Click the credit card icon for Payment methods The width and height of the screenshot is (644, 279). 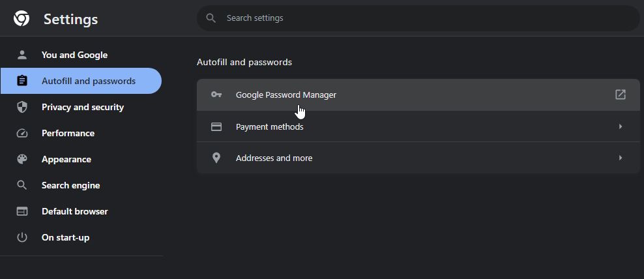[216, 126]
